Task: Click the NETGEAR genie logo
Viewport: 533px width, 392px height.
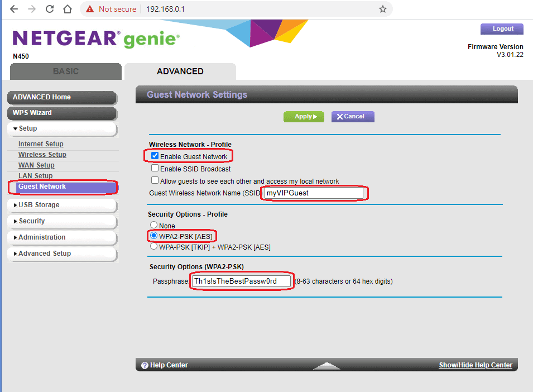Action: 95,39
